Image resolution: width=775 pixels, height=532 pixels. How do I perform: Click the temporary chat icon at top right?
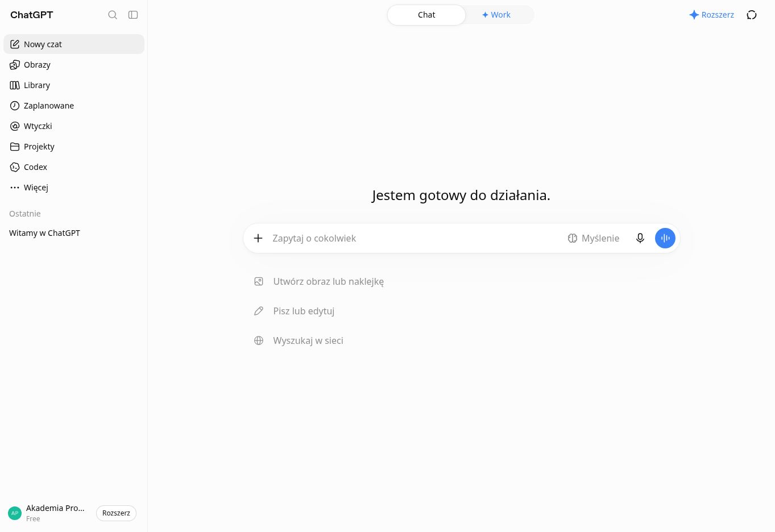pyautogui.click(x=752, y=15)
